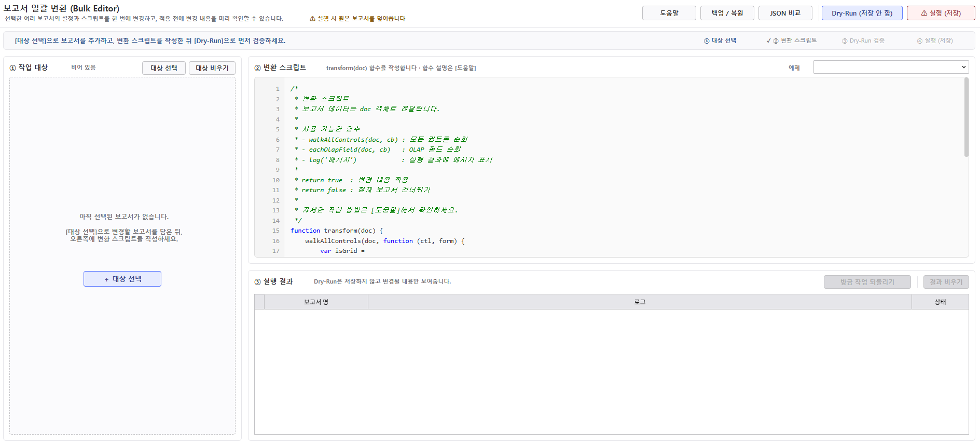
Task: Click line 16 walkAllControls code line
Action: 384,241
